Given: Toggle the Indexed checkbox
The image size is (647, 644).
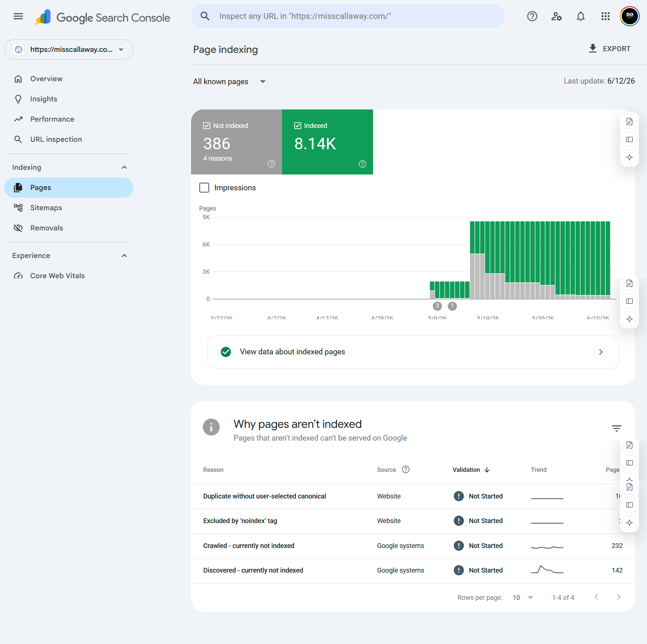Looking at the screenshot, I should [x=298, y=126].
